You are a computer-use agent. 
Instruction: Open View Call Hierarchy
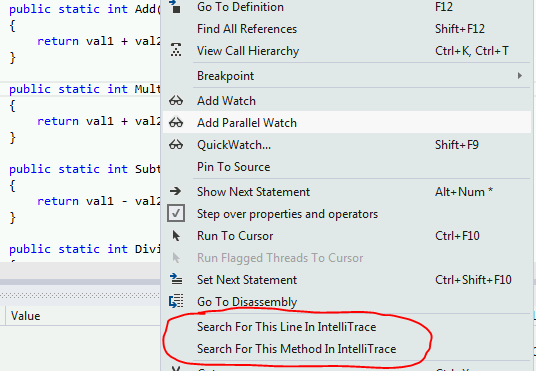[248, 51]
